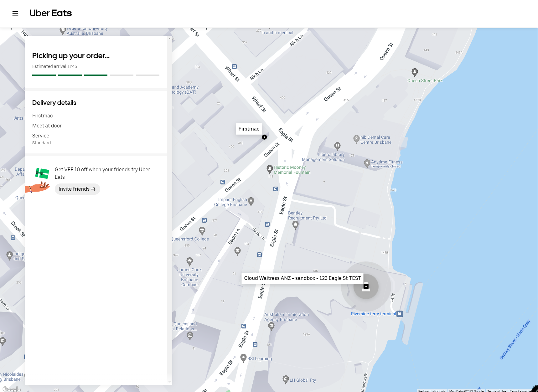
Task: Click the BSI Learning map pin
Action: click(x=243, y=358)
